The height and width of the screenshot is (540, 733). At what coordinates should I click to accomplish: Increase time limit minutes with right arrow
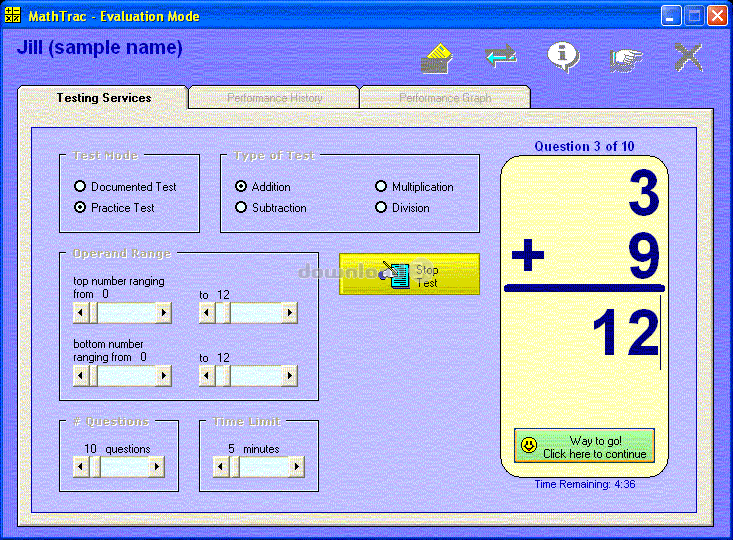pyautogui.click(x=297, y=467)
